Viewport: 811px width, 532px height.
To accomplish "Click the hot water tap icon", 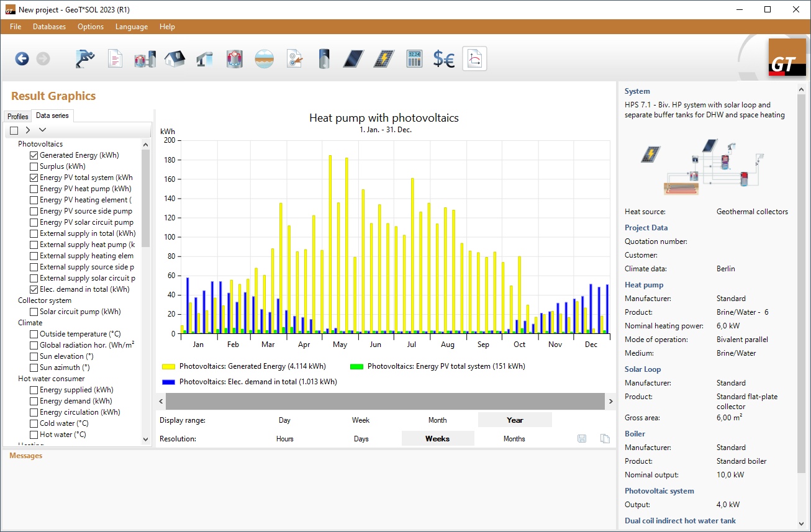I will (x=204, y=59).
